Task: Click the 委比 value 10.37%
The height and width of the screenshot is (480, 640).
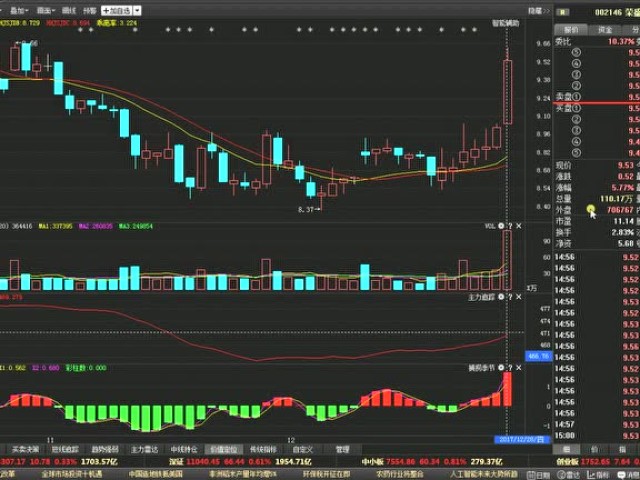Action: (621, 41)
